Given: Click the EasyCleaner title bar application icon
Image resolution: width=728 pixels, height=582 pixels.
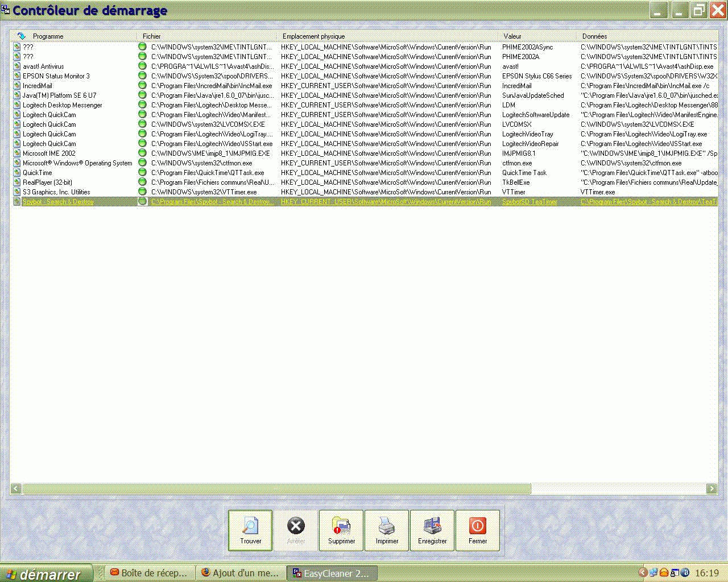Looking at the screenshot, I should pyautogui.click(x=6, y=10).
